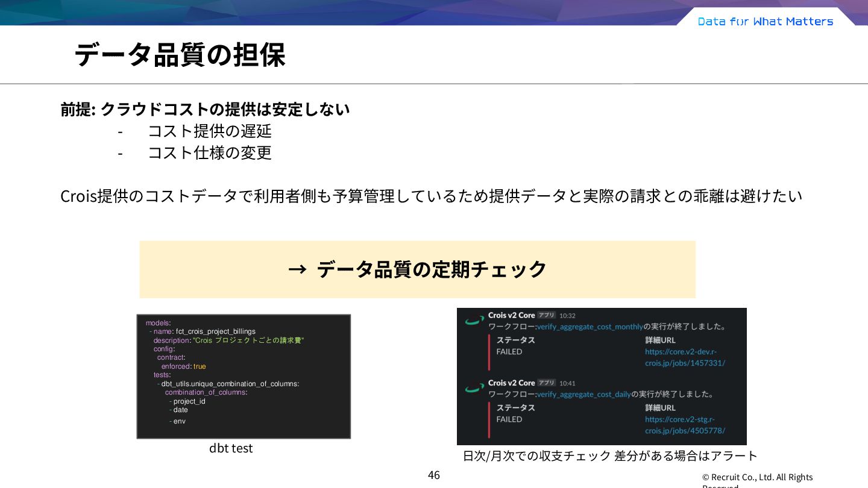Click the 10:32 message timestamp
This screenshot has width=868, height=488.
tap(567, 315)
